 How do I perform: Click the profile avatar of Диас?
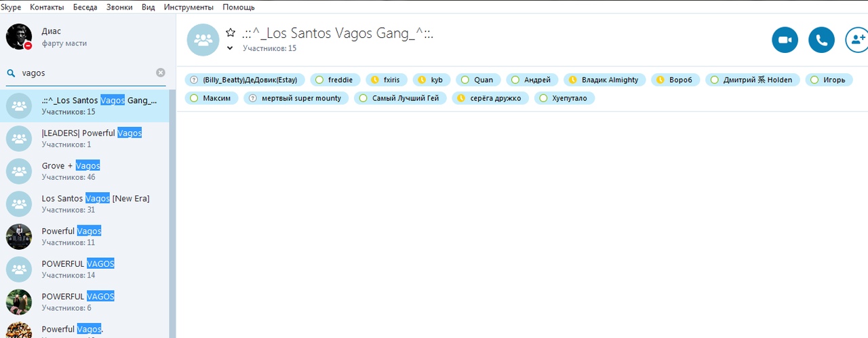(19, 37)
